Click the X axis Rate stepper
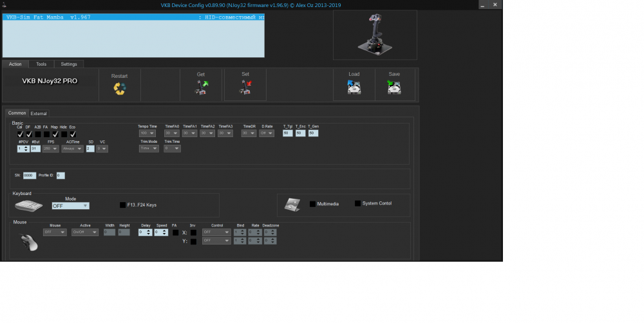Image resolution: width=644 pixels, height=323 pixels. pyautogui.click(x=254, y=232)
